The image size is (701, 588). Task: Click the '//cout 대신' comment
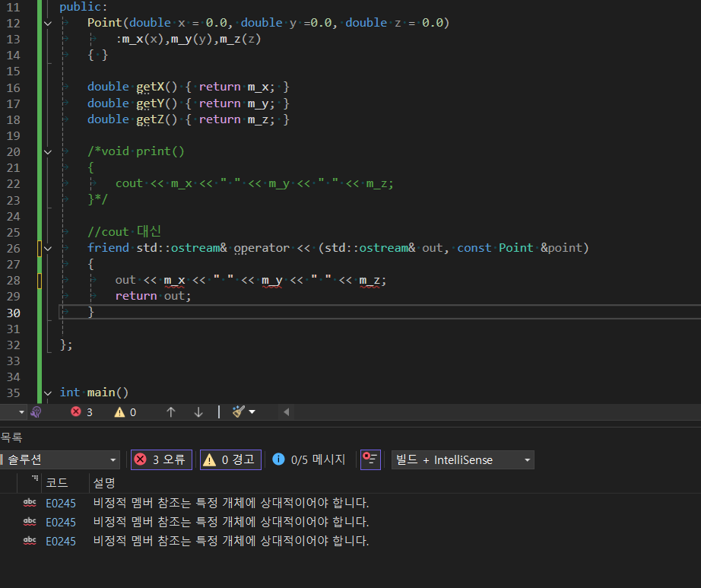(124, 231)
